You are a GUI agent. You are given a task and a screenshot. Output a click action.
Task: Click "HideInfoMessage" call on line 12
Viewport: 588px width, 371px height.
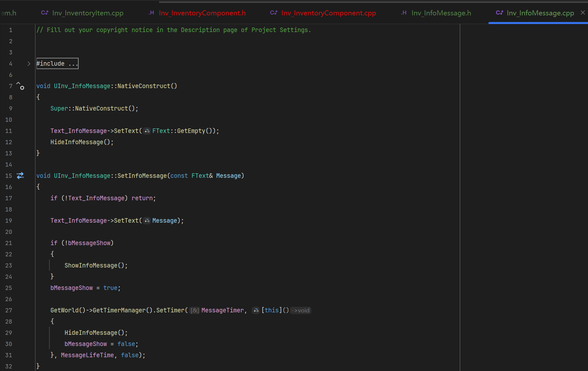coord(77,142)
